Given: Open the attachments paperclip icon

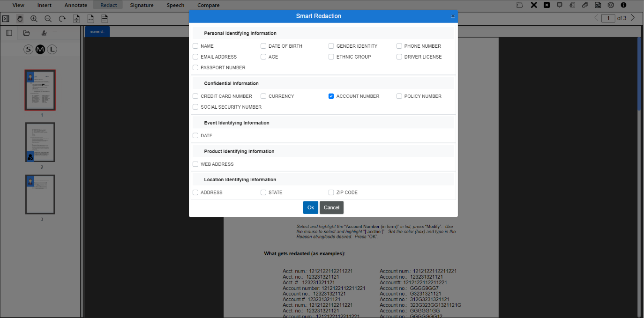Looking at the screenshot, I should [585, 5].
